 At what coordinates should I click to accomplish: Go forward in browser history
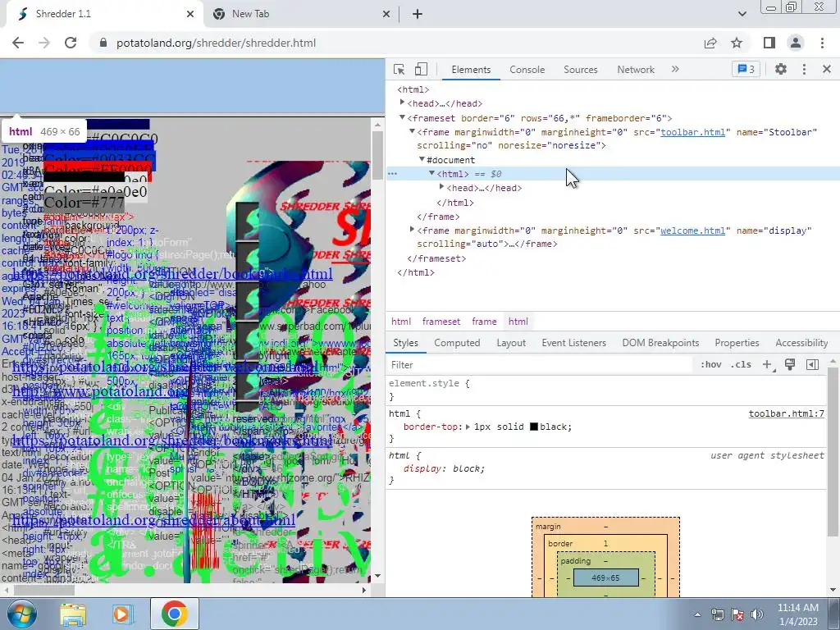[x=44, y=43]
